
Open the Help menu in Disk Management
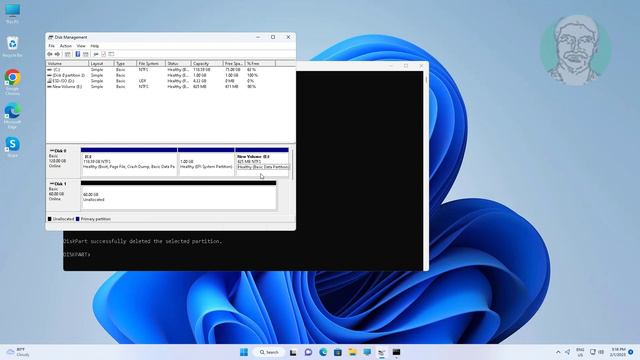(95, 46)
